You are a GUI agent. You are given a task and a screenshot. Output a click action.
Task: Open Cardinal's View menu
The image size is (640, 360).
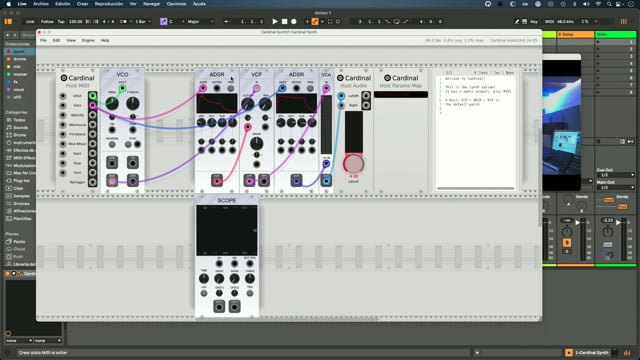(71, 40)
